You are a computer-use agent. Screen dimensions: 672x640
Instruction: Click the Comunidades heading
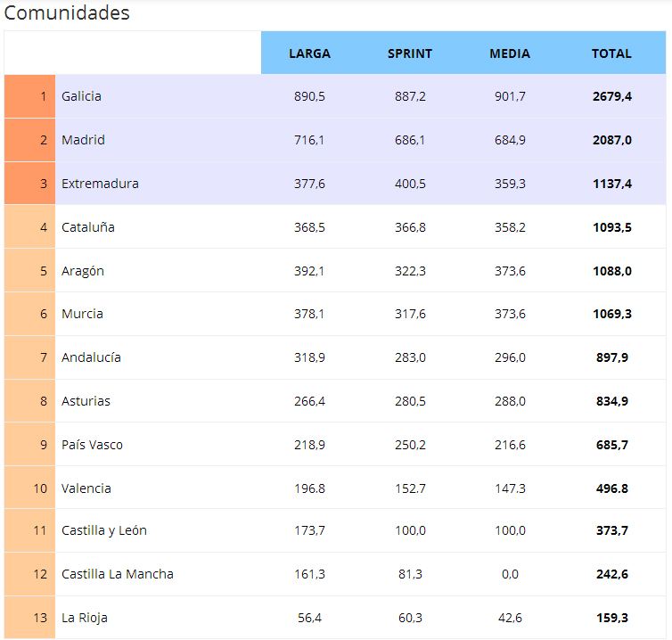tap(67, 12)
